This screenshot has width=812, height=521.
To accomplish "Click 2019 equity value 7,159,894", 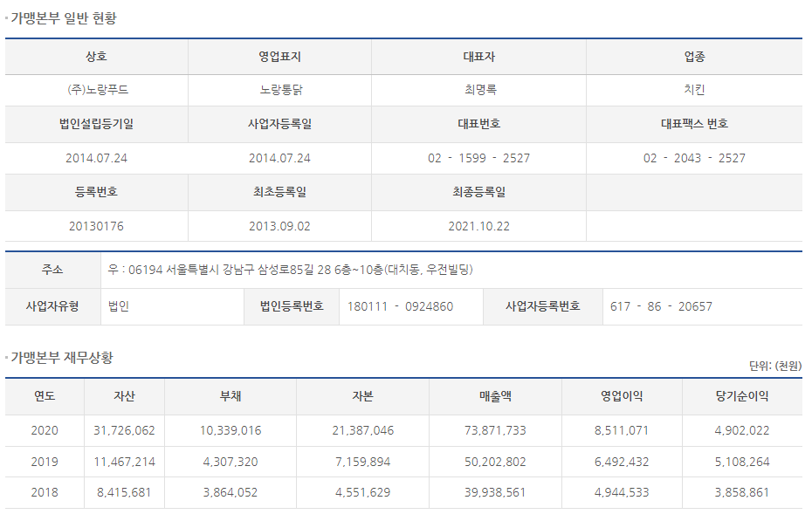I will click(362, 462).
